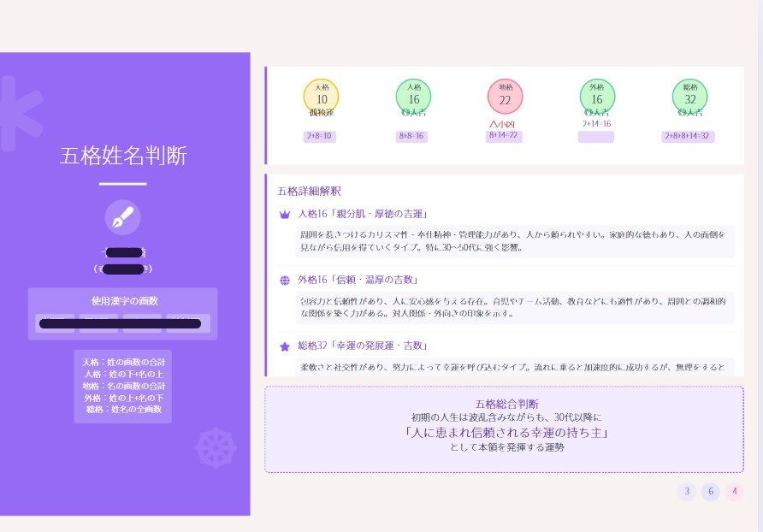Click the crown icon beside 人格16
This screenshot has height=532, width=763.
click(285, 215)
